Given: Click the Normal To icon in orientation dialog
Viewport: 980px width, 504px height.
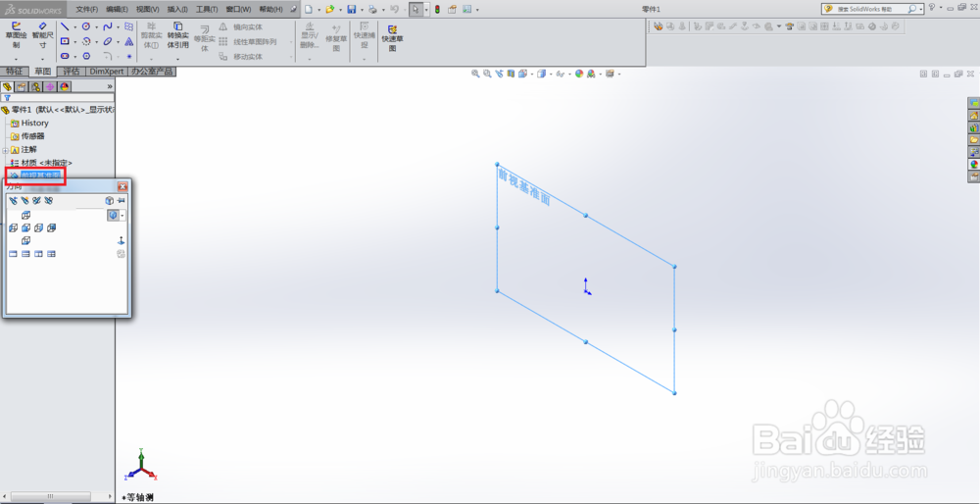Looking at the screenshot, I should (x=121, y=241).
